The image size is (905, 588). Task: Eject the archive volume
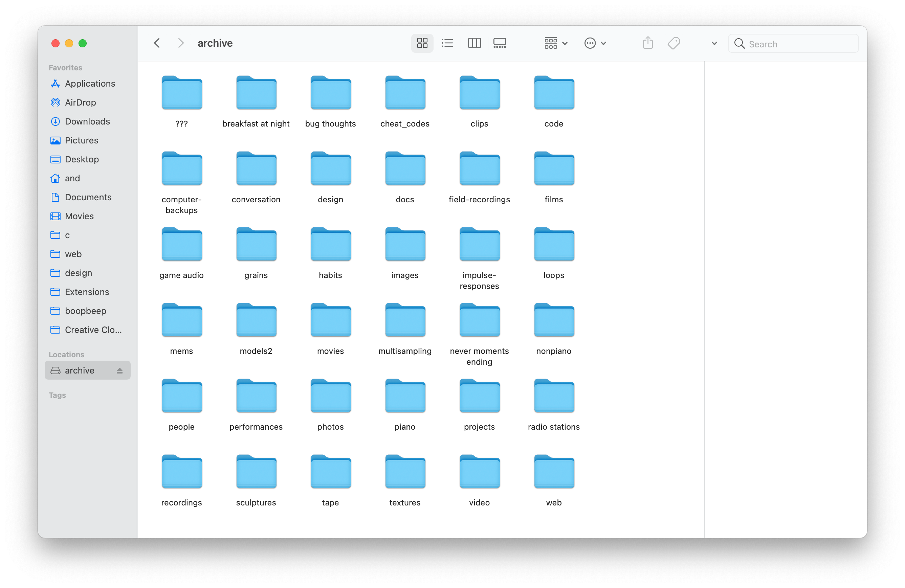tap(119, 370)
